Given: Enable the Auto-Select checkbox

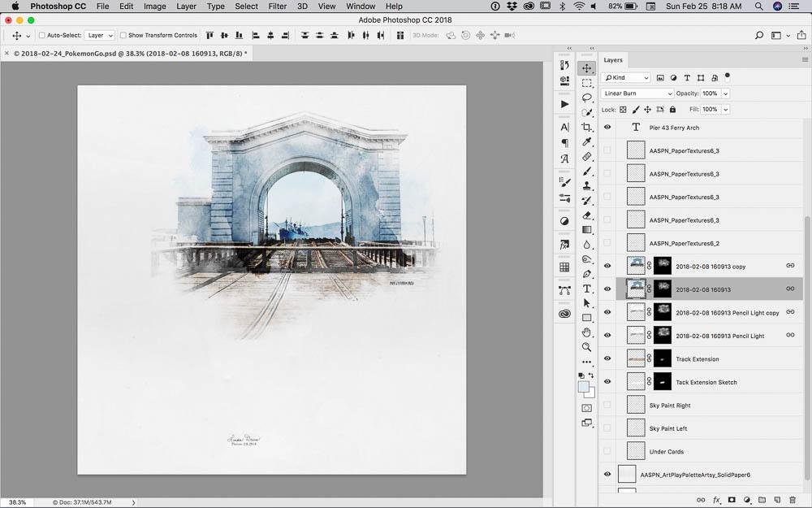Looking at the screenshot, I should click(42, 35).
